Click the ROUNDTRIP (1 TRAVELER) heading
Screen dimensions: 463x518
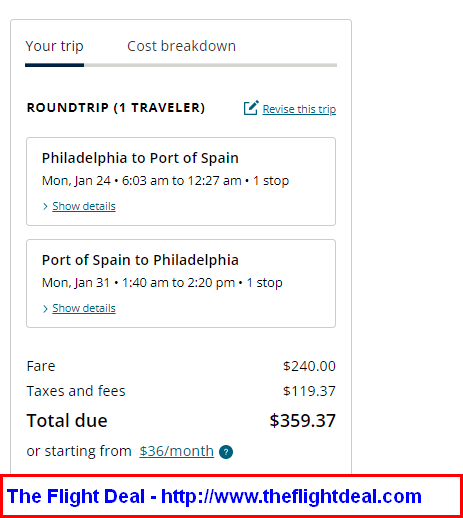(x=116, y=108)
